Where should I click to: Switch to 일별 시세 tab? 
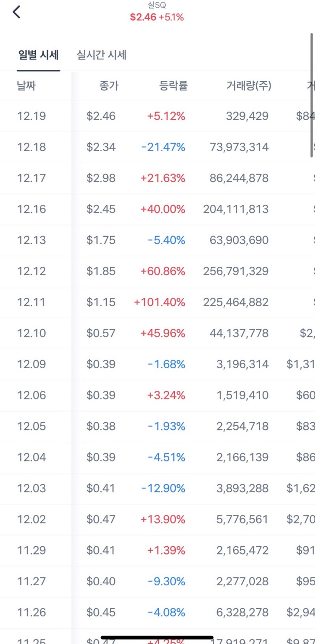(38, 55)
